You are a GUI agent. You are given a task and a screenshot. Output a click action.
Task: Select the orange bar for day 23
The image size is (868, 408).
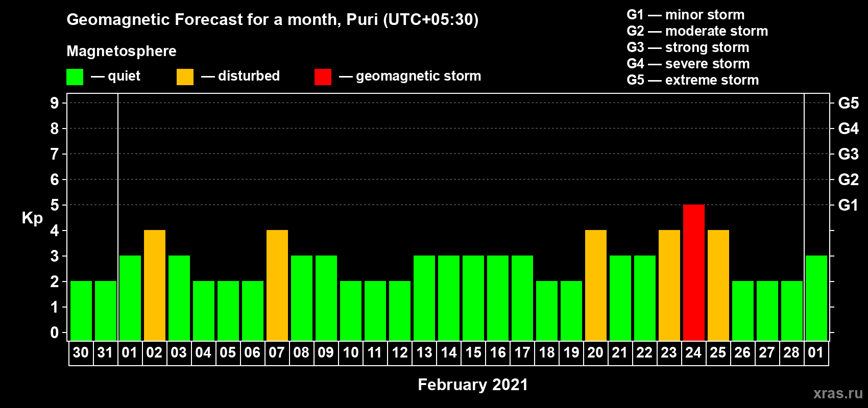(669, 286)
